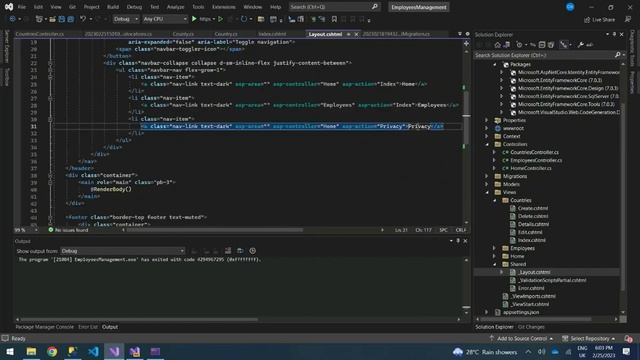Click the search magnifier in Solution Explorer
The width and height of the screenshot is (640, 360).
pyautogui.click(x=618, y=55)
